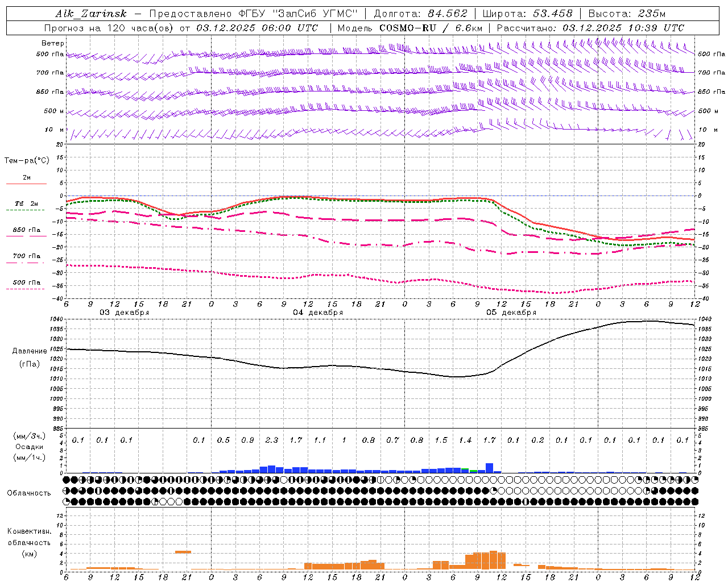Click the 2м temperature legend entry

(27, 178)
